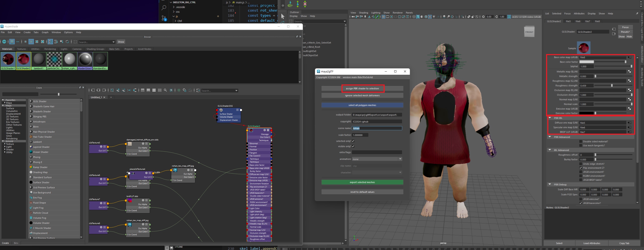The image size is (644, 250).
Task: Click folder icon next to Base color map
Action: click(x=629, y=57)
